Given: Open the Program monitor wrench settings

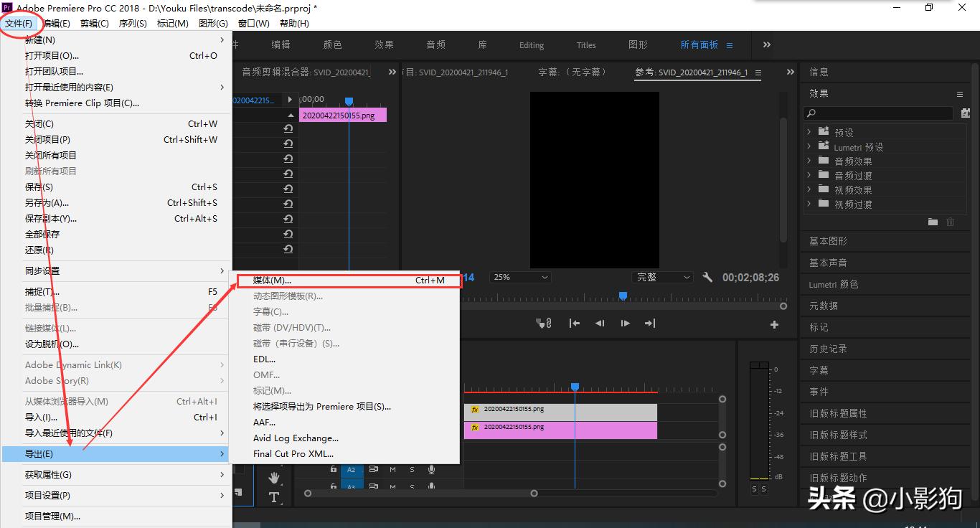Looking at the screenshot, I should tap(707, 278).
